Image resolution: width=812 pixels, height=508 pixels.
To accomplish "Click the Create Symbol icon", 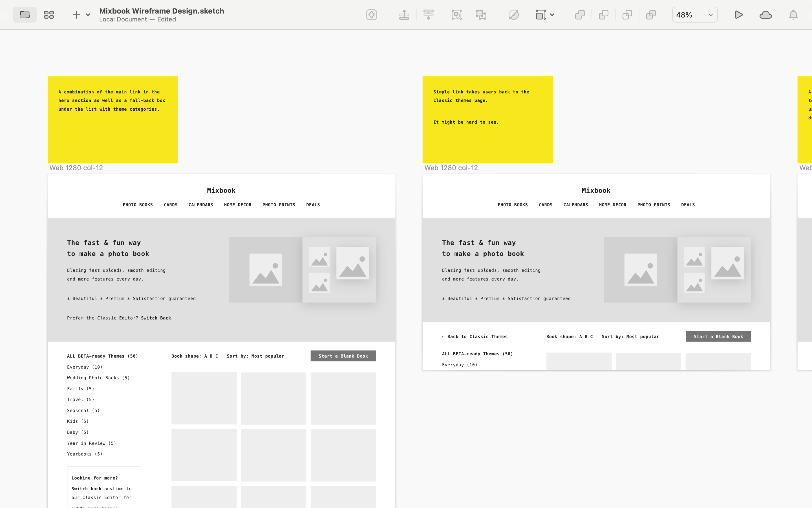I will point(371,15).
